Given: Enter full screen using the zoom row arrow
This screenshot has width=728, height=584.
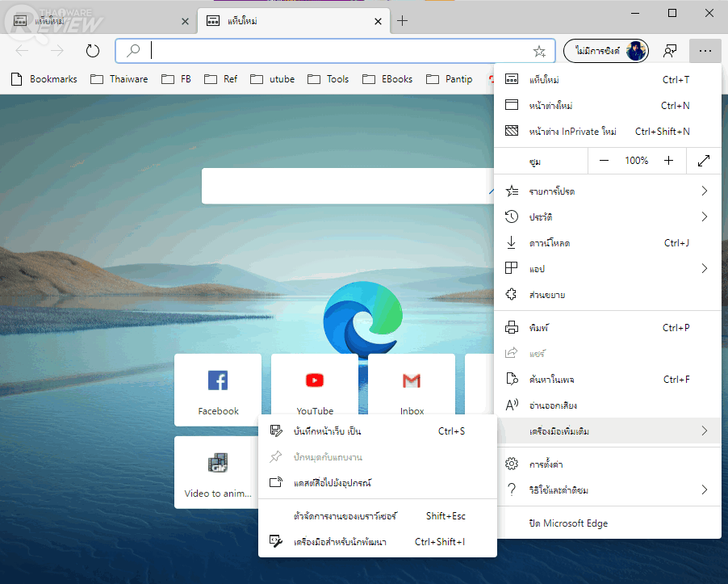Looking at the screenshot, I should [704, 161].
